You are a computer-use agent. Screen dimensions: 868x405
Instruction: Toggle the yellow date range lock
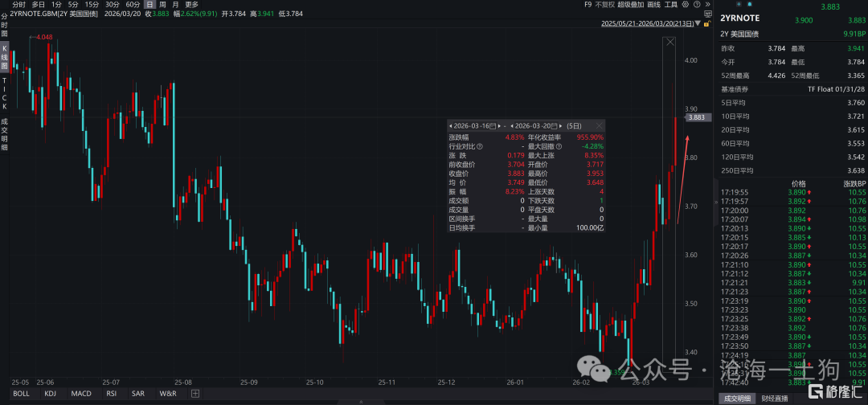click(706, 23)
